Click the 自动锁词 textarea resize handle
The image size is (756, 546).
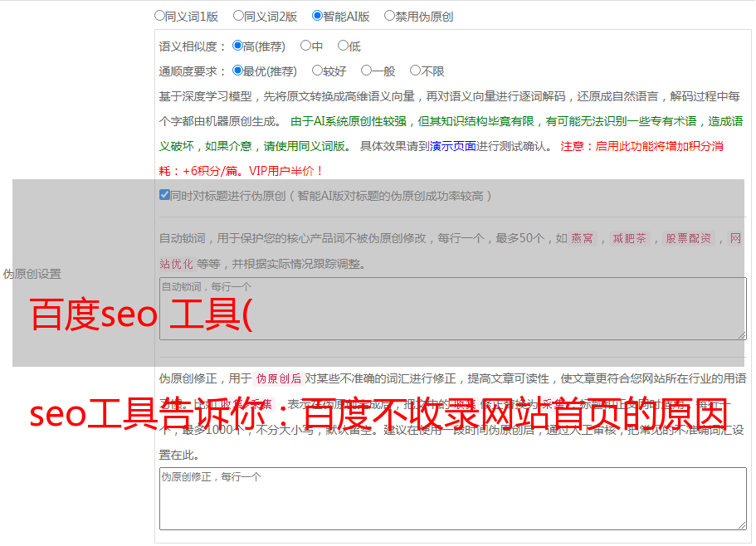742,335
